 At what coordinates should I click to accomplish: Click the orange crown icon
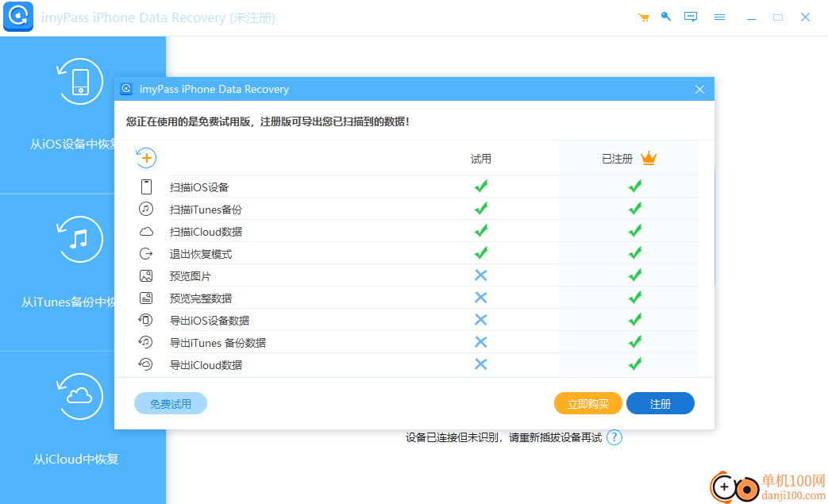pos(649,158)
